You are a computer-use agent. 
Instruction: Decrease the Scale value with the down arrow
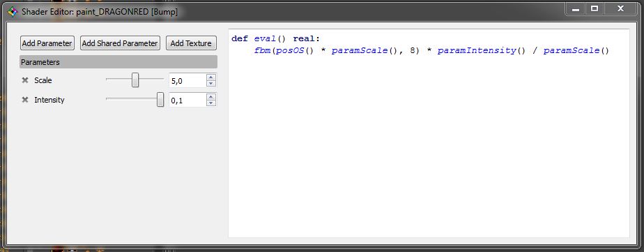pyautogui.click(x=211, y=84)
